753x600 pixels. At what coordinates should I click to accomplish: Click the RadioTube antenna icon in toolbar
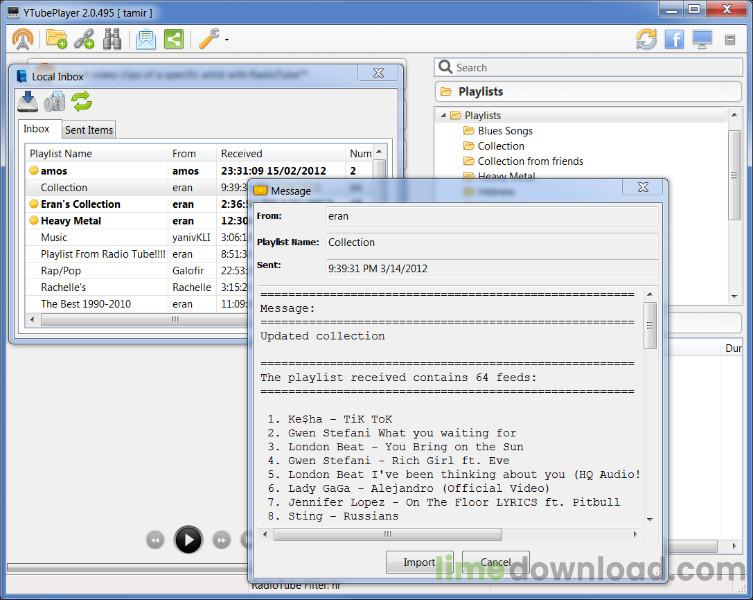pyautogui.click(x=23, y=39)
